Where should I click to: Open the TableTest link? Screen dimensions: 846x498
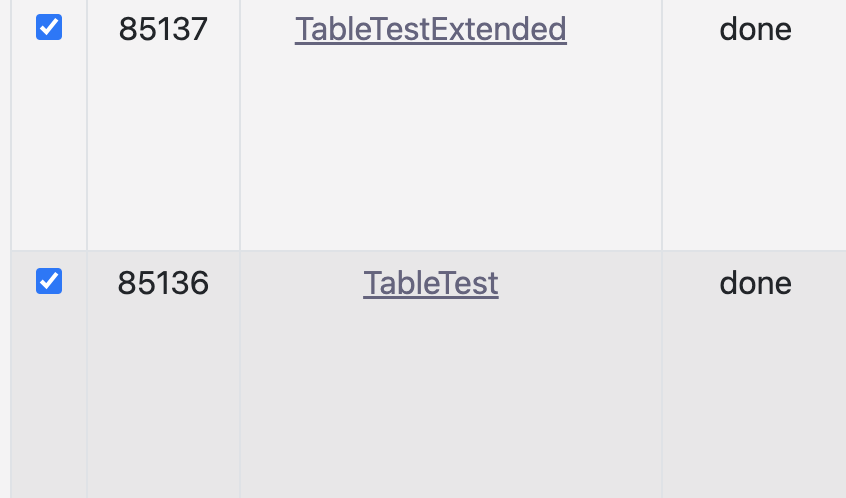click(x=430, y=284)
